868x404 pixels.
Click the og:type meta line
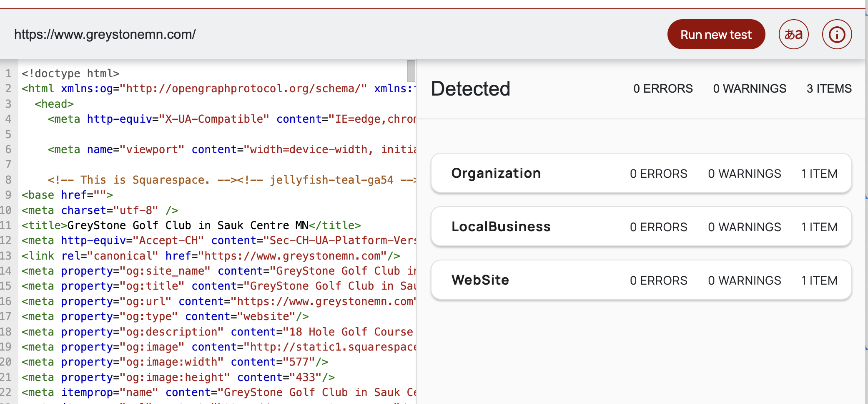coord(165,316)
